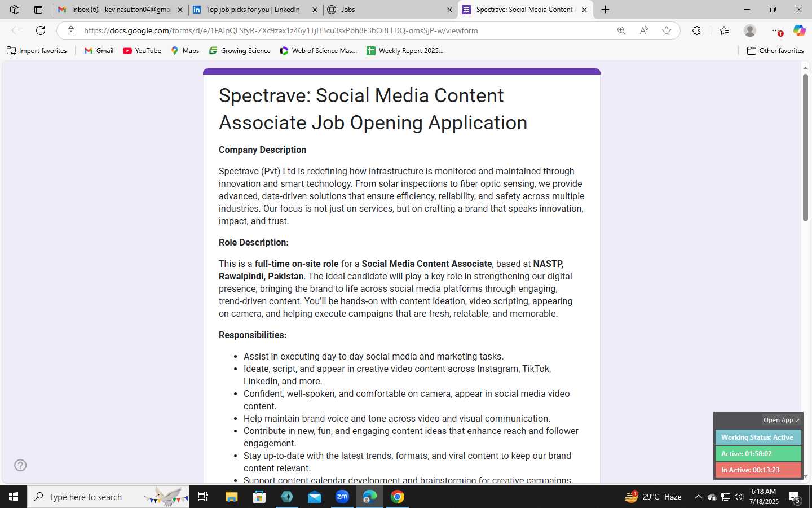Open the Maps bookmark
Image resolution: width=812 pixels, height=508 pixels.
click(x=185, y=51)
